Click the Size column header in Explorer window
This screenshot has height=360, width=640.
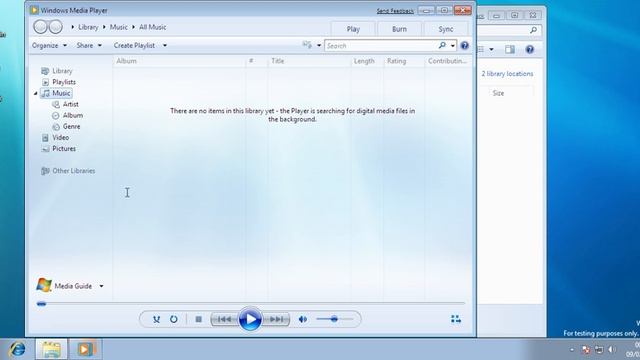pos(498,93)
